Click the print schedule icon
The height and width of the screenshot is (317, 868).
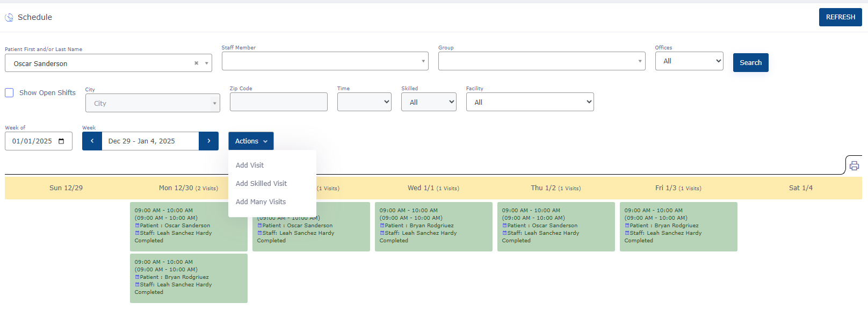[x=854, y=165]
